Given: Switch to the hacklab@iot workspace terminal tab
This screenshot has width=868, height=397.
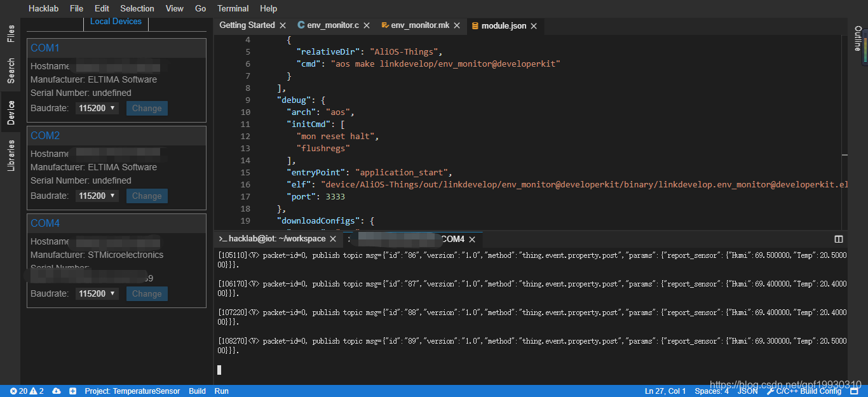Looking at the screenshot, I should [x=277, y=239].
